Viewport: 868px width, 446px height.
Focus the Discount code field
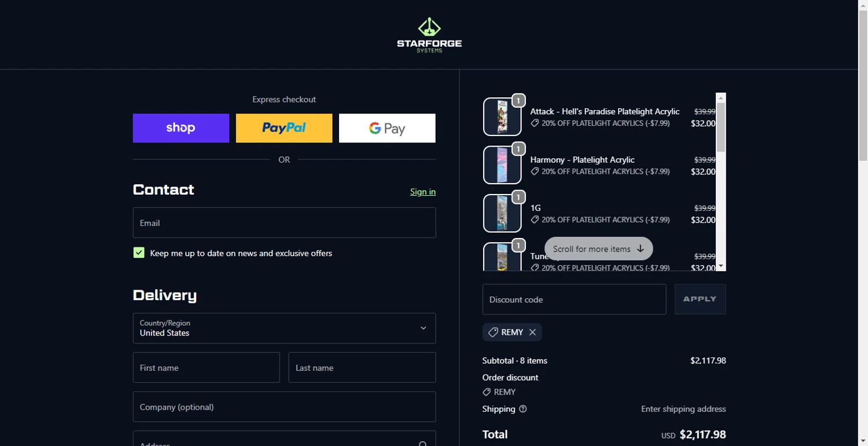click(574, 299)
